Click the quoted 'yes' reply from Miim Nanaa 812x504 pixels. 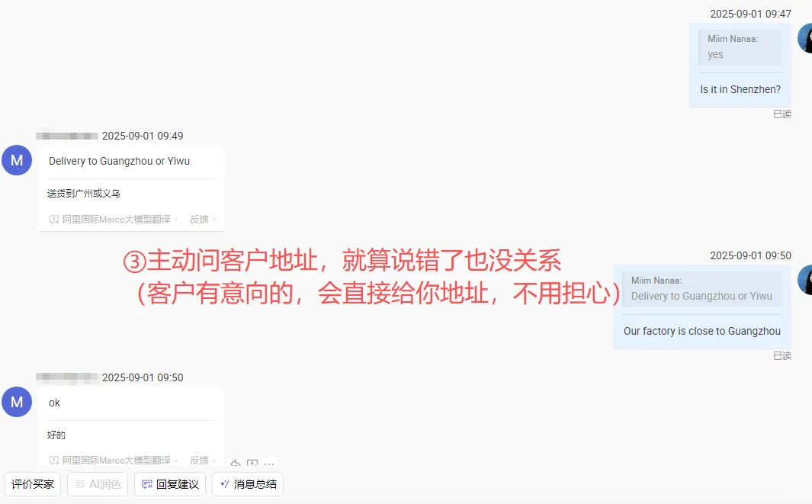[740, 47]
